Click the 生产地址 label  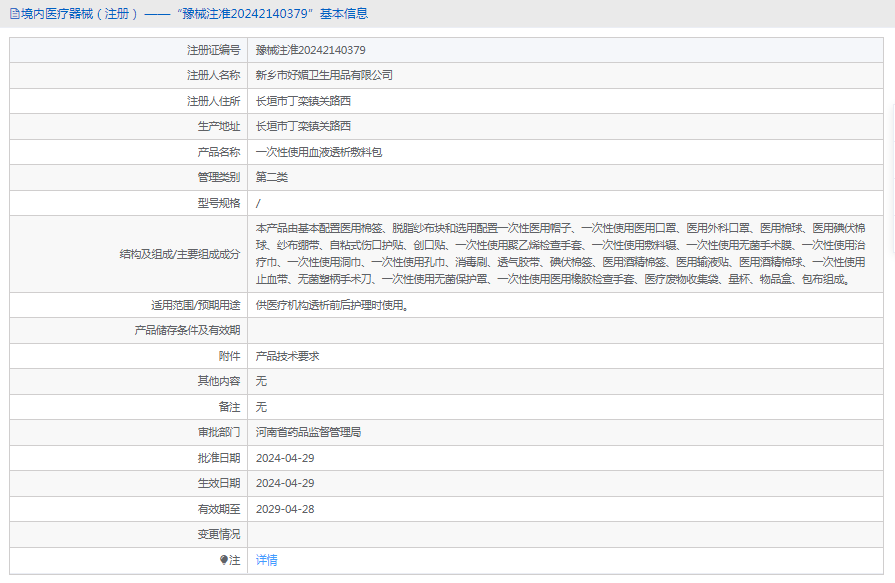click(x=219, y=126)
